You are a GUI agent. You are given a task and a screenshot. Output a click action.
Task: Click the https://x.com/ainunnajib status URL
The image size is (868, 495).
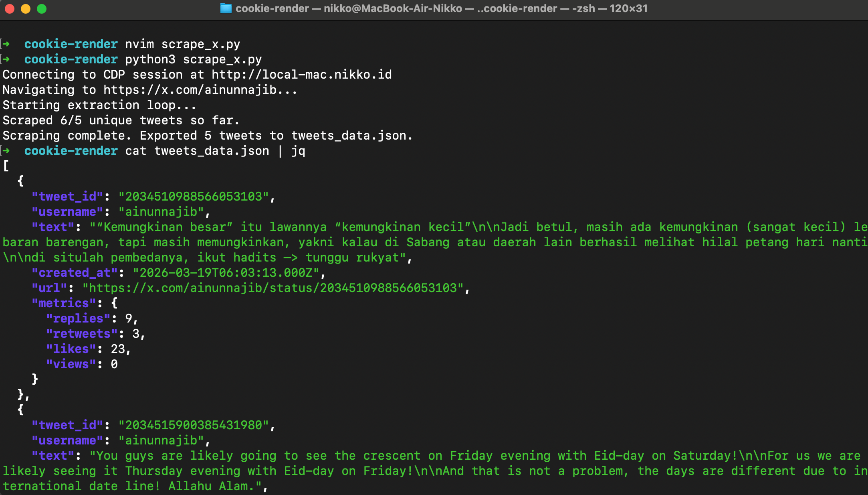(273, 288)
